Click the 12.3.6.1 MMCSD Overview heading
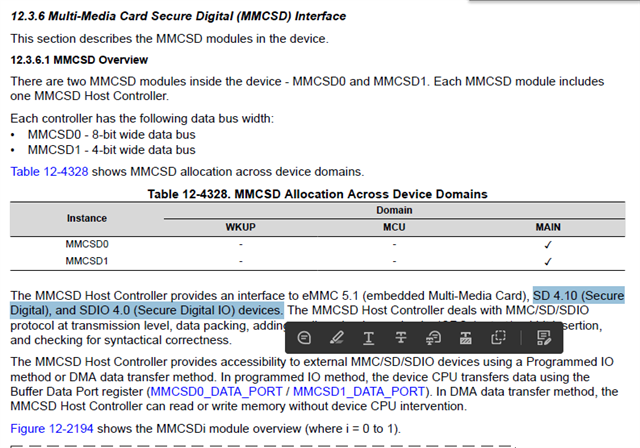 click(x=79, y=60)
